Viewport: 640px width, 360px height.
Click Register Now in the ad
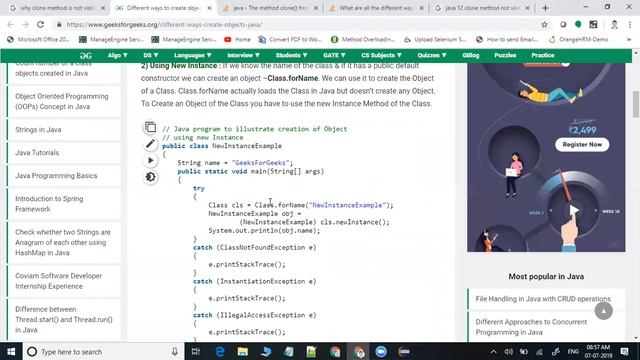[x=582, y=144]
